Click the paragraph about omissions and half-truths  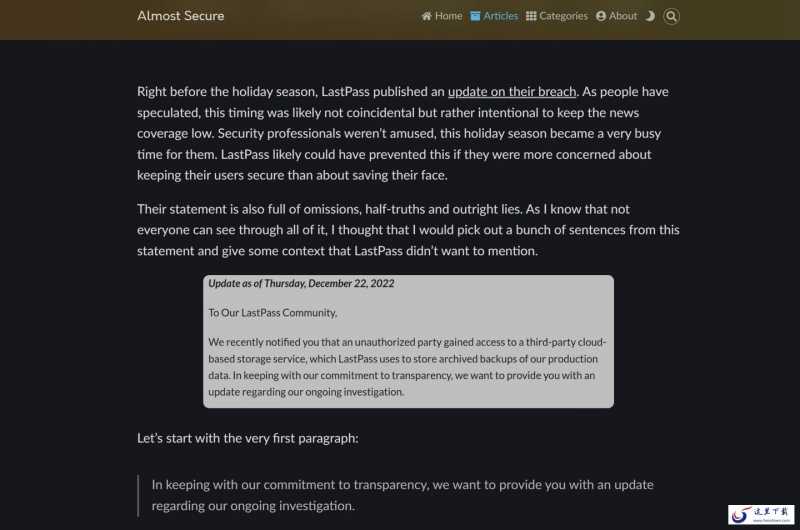click(x=408, y=230)
